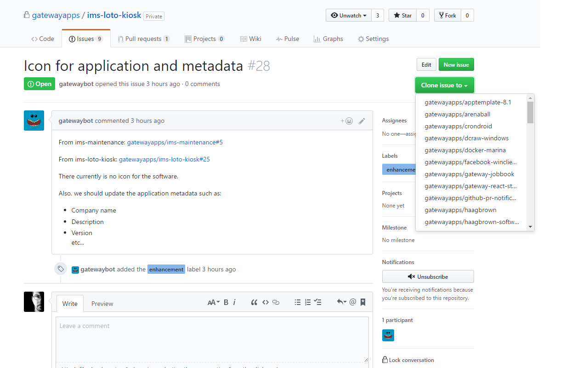The height and width of the screenshot is (368, 588).
Task: Click your profile avatar near comment box
Action: [x=34, y=302]
